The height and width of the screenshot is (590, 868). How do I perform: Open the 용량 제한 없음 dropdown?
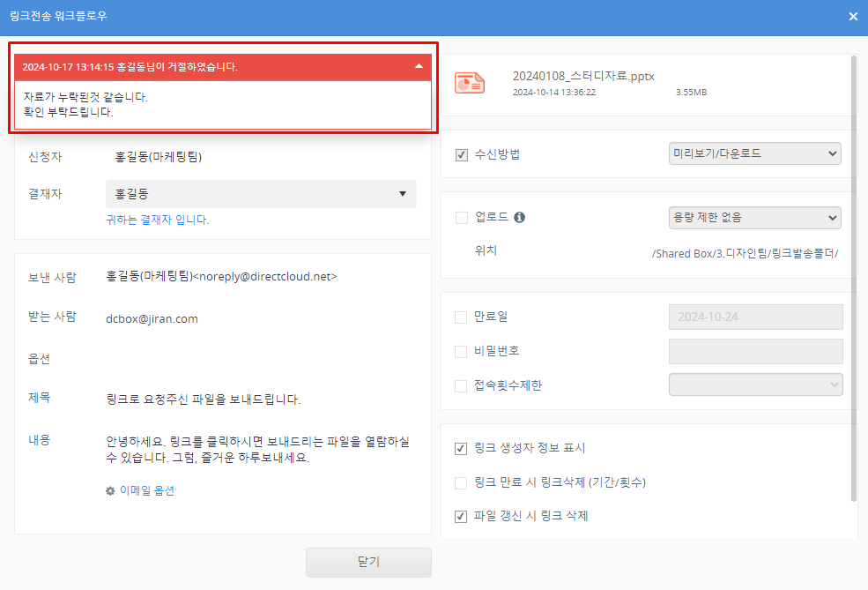754,217
